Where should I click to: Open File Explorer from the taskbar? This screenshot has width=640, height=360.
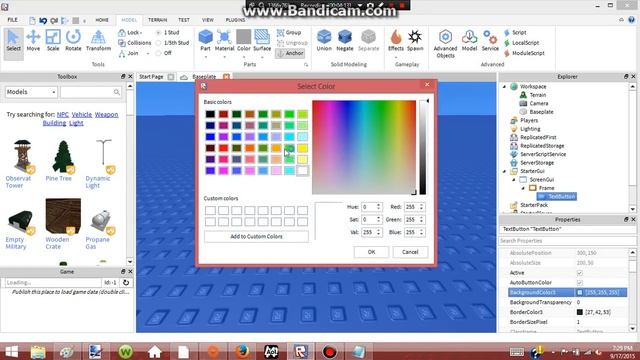coord(38,351)
